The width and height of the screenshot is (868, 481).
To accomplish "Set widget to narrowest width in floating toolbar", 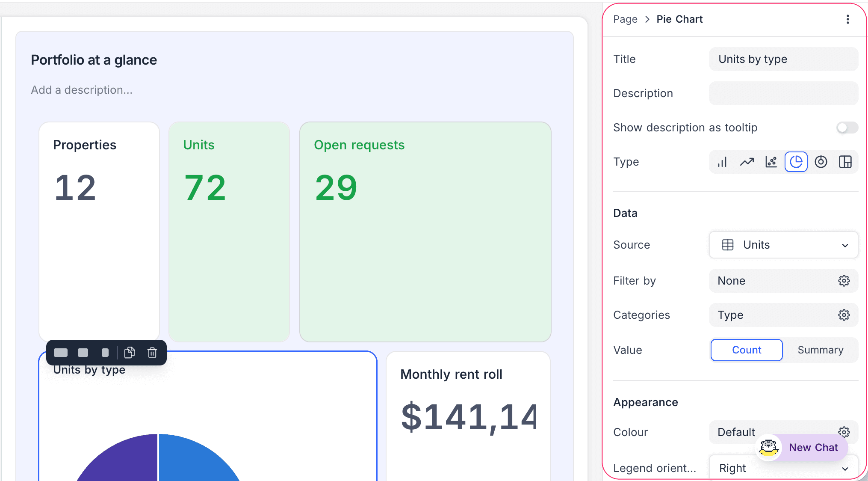I will tap(105, 353).
